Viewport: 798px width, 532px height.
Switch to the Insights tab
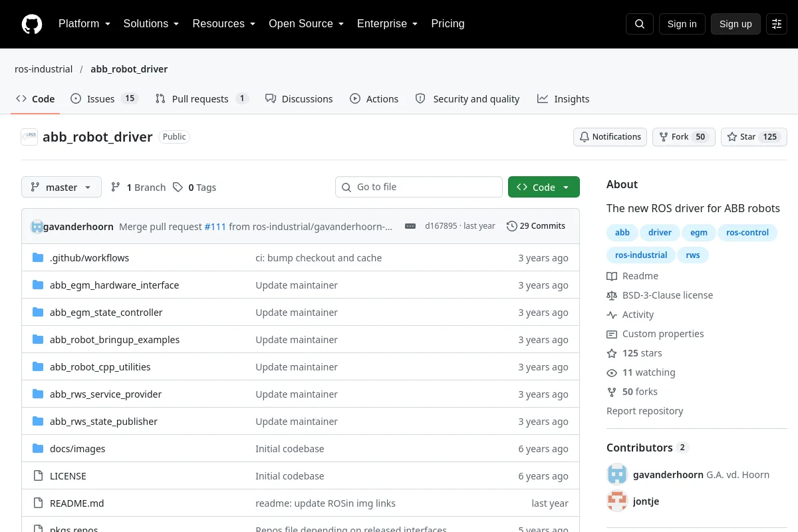(563, 99)
